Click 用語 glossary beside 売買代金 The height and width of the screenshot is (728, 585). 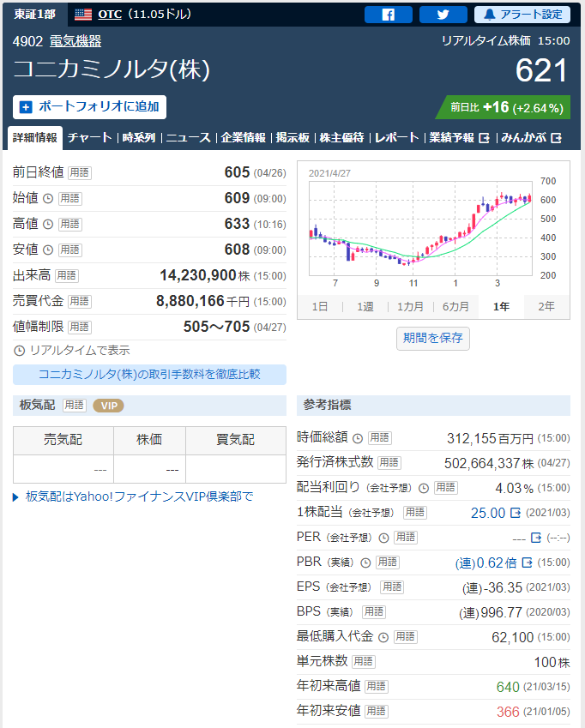[80, 301]
